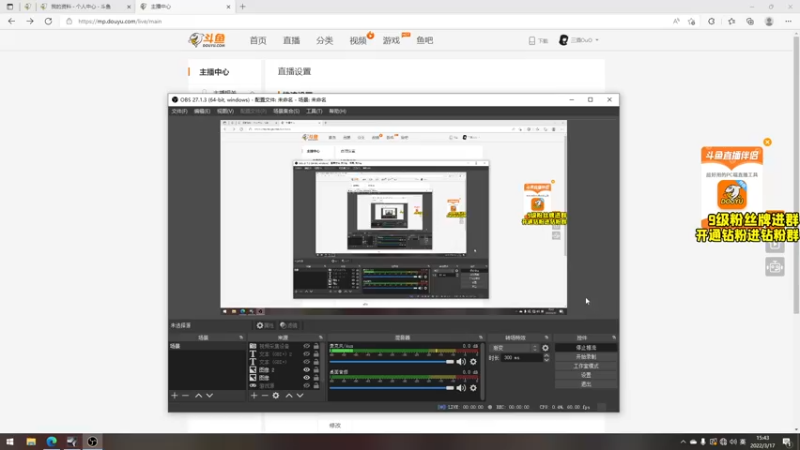Open OBS 工具(T) menu
The width and height of the screenshot is (800, 450).
[x=314, y=111]
